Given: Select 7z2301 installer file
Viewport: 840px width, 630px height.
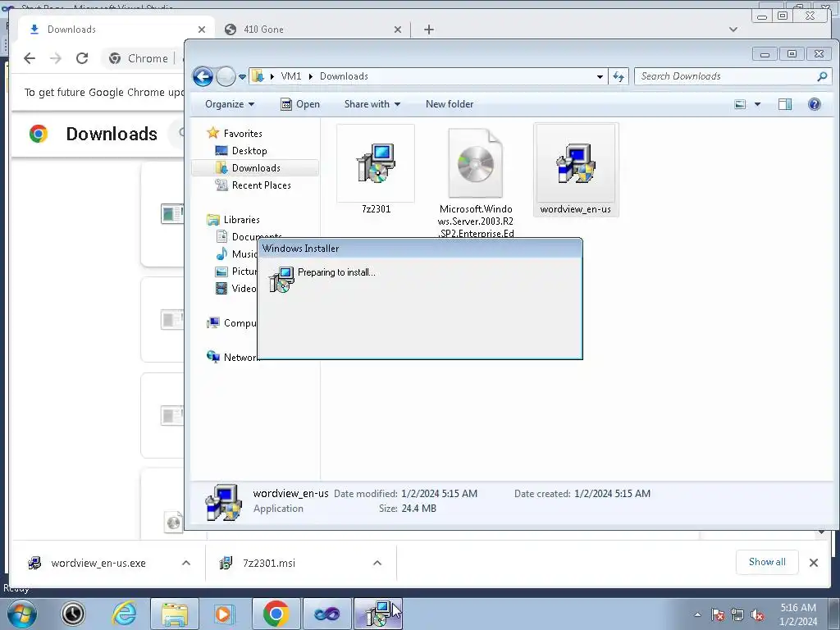Looking at the screenshot, I should click(376, 169).
